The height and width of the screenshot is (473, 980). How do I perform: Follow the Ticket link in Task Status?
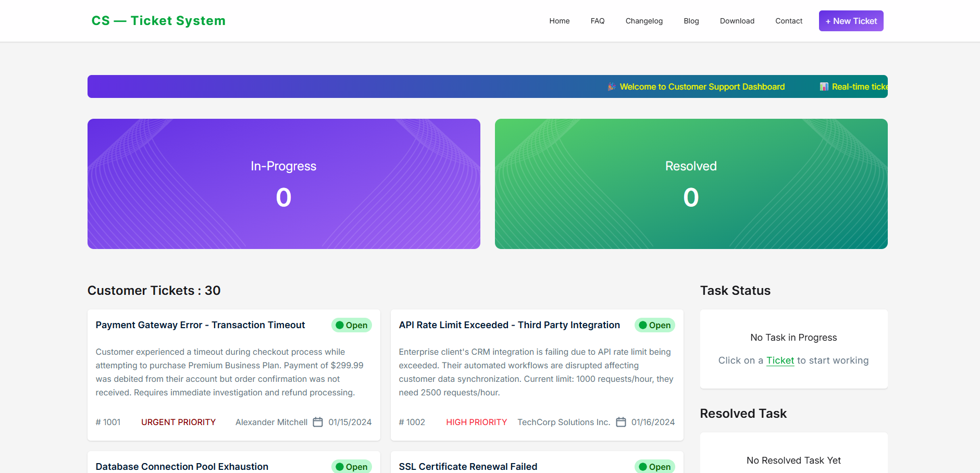(x=780, y=360)
